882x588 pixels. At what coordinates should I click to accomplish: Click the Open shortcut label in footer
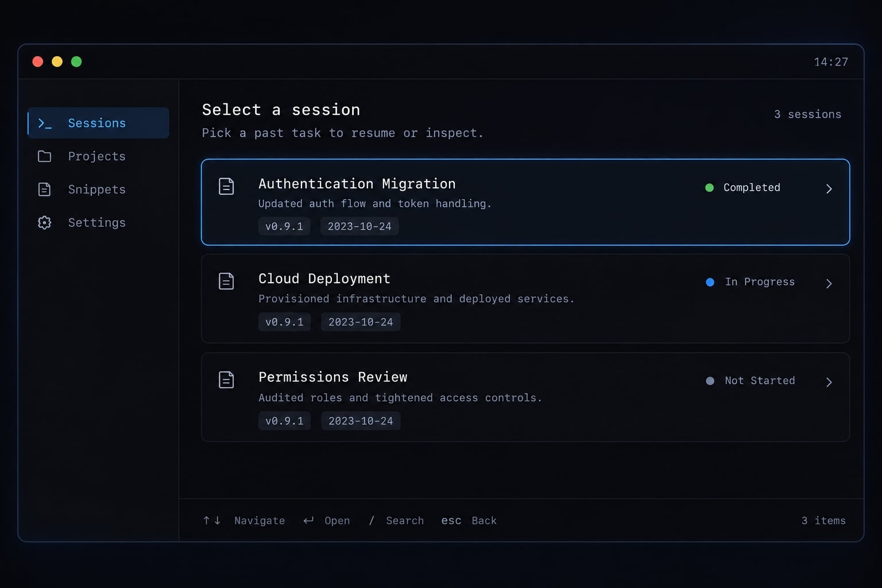337,520
